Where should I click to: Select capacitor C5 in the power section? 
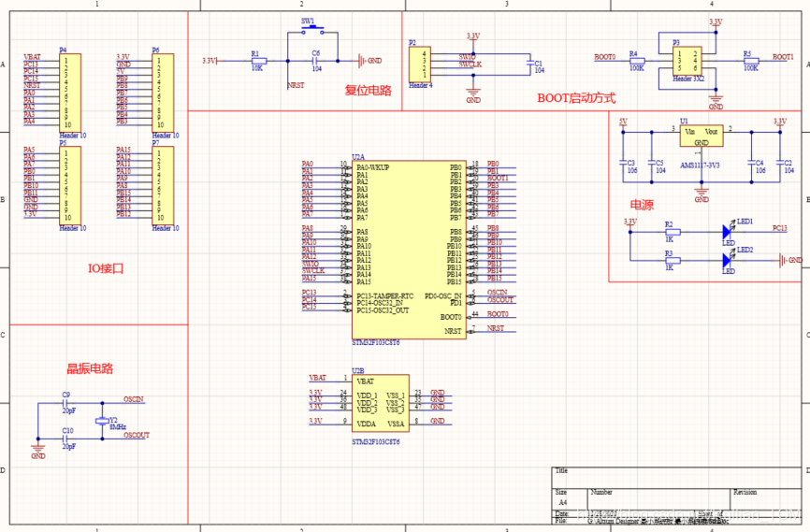(x=652, y=163)
